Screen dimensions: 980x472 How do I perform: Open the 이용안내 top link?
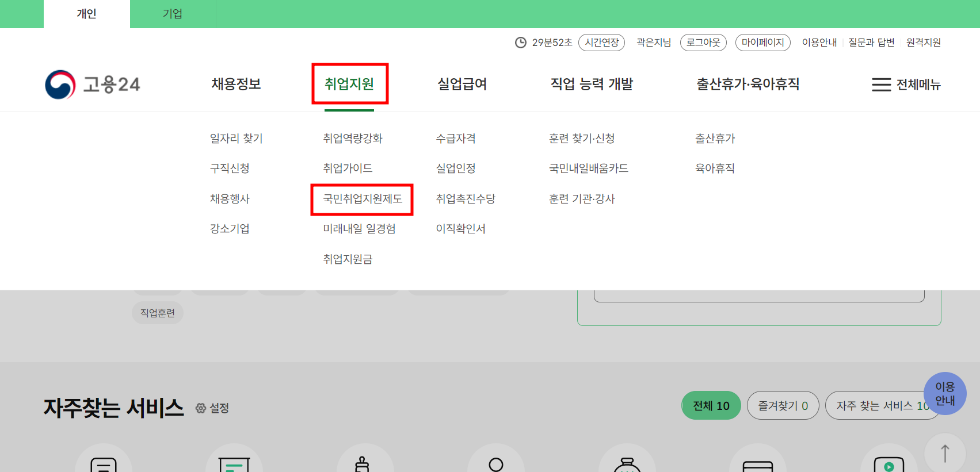(819, 43)
